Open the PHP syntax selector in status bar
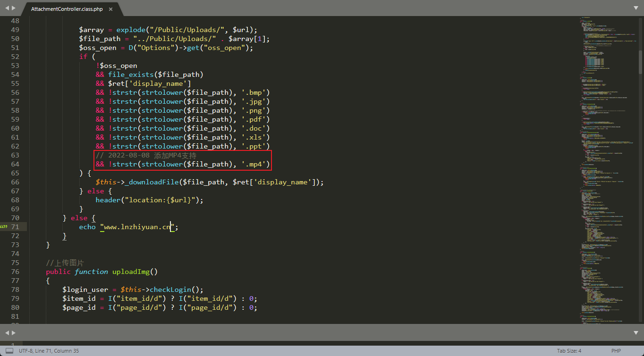This screenshot has height=356, width=644. coord(616,351)
